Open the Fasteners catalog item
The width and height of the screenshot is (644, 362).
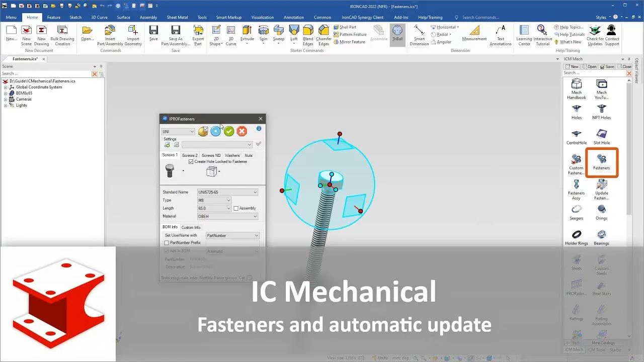coord(602,162)
